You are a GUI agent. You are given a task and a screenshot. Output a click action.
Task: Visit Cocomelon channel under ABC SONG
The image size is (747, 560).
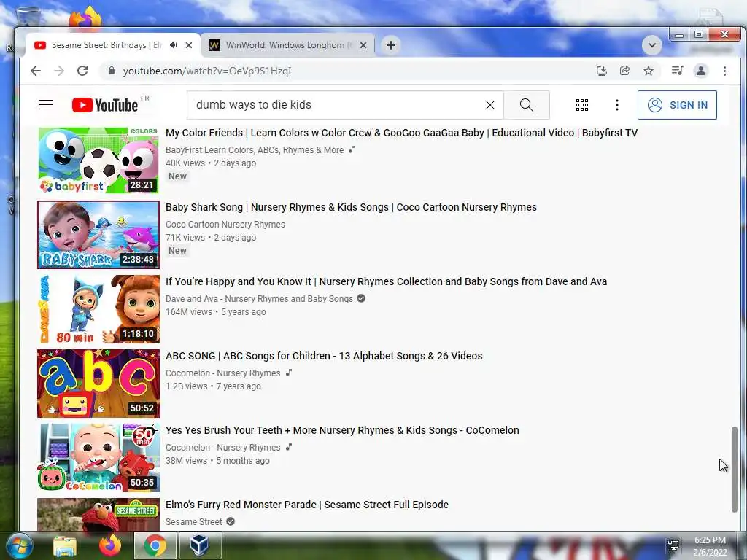pyautogui.click(x=223, y=373)
